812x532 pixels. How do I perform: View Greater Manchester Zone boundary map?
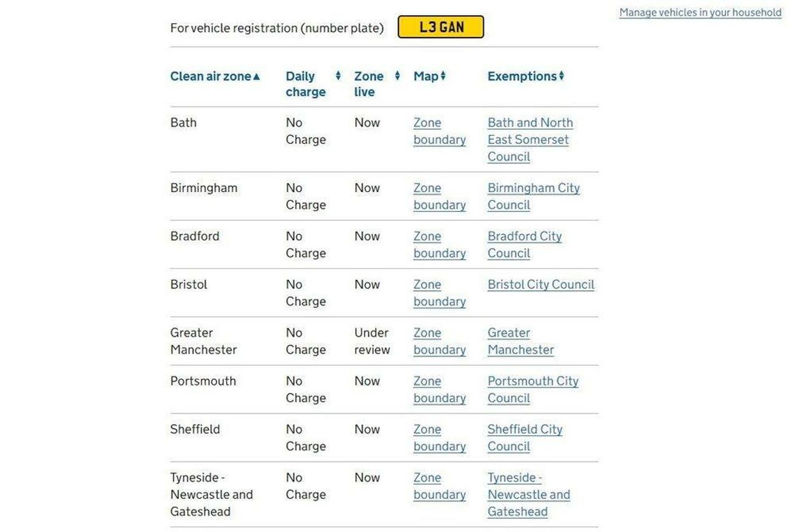(x=439, y=342)
